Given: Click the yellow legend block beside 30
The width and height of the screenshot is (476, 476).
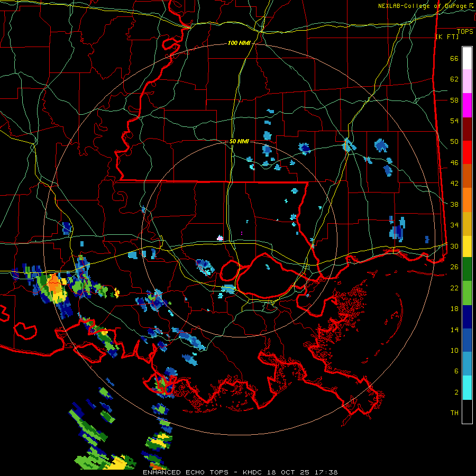Looking at the screenshot, I should point(467,246).
